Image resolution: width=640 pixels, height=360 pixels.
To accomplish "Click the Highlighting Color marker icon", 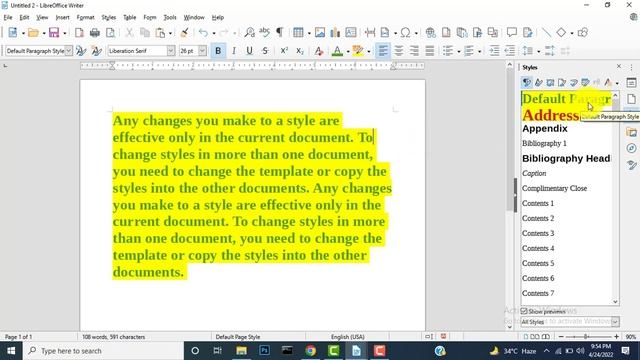I will pos(358,51).
